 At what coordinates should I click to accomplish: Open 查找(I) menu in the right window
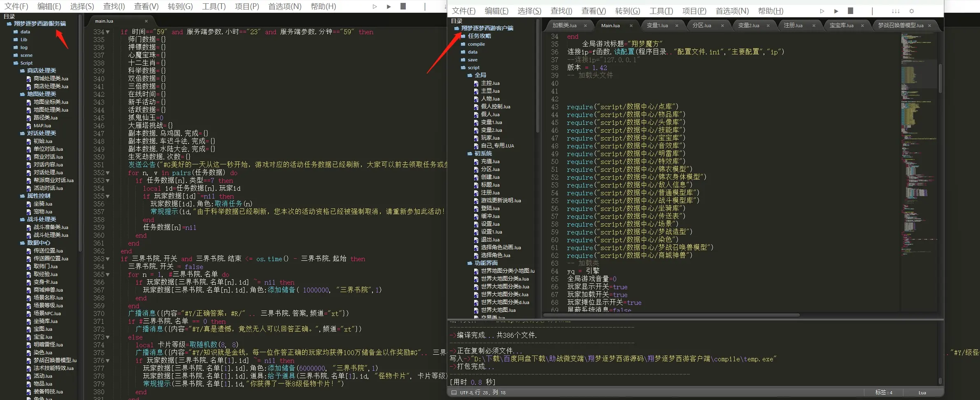pyautogui.click(x=561, y=11)
